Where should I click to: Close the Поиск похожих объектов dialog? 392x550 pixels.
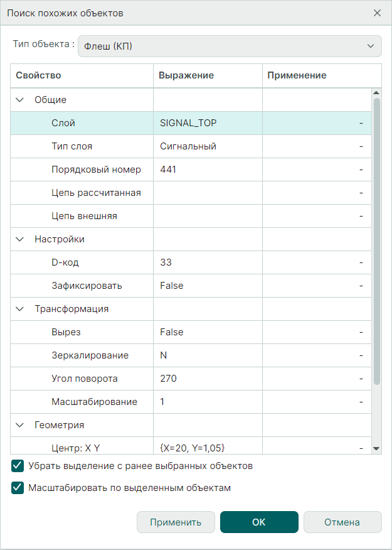click(x=377, y=13)
